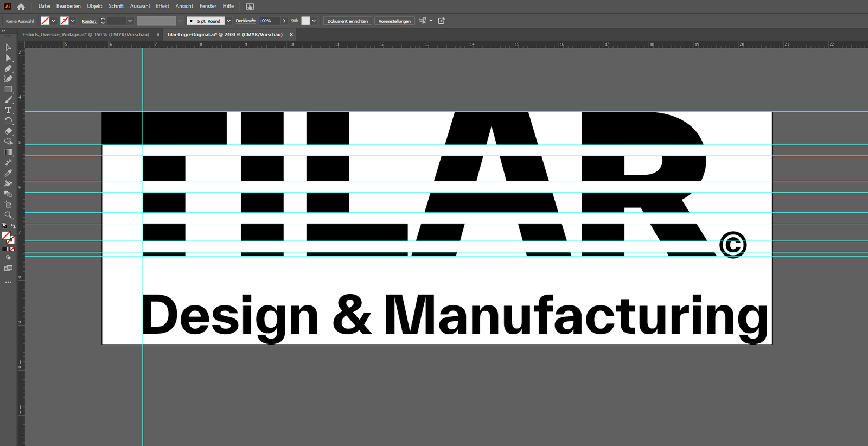
Task: Select the Direct Selection tool
Action: pyautogui.click(x=8, y=58)
